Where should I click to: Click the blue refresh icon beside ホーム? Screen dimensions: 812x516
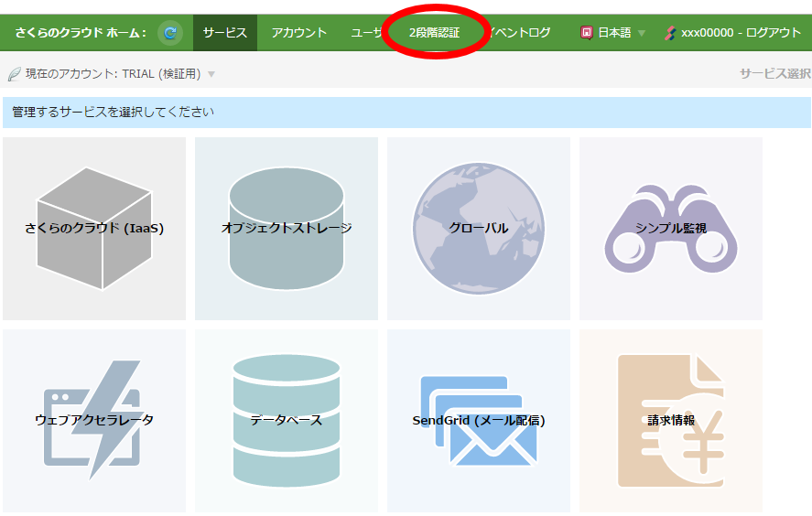[170, 33]
